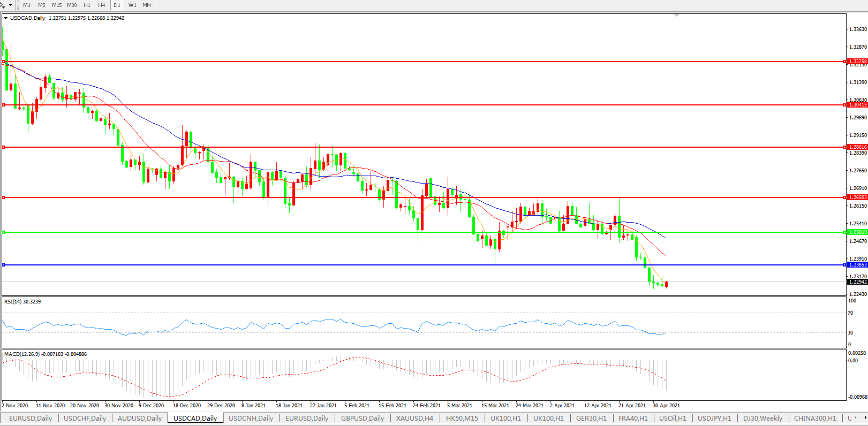
Task: Expand the USDCAD,Daily chart title triangle
Action: pyautogui.click(x=6, y=18)
